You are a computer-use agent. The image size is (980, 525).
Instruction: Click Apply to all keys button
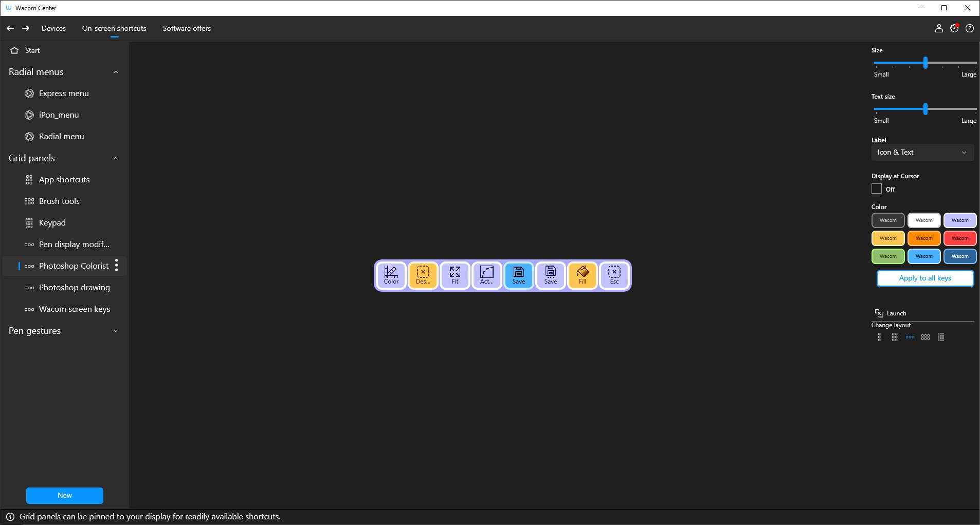pos(925,278)
